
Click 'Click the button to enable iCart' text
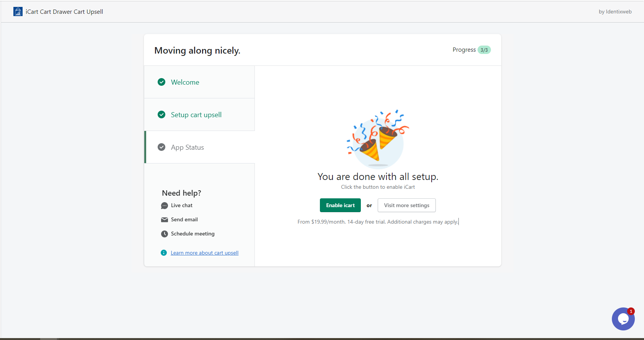point(378,187)
